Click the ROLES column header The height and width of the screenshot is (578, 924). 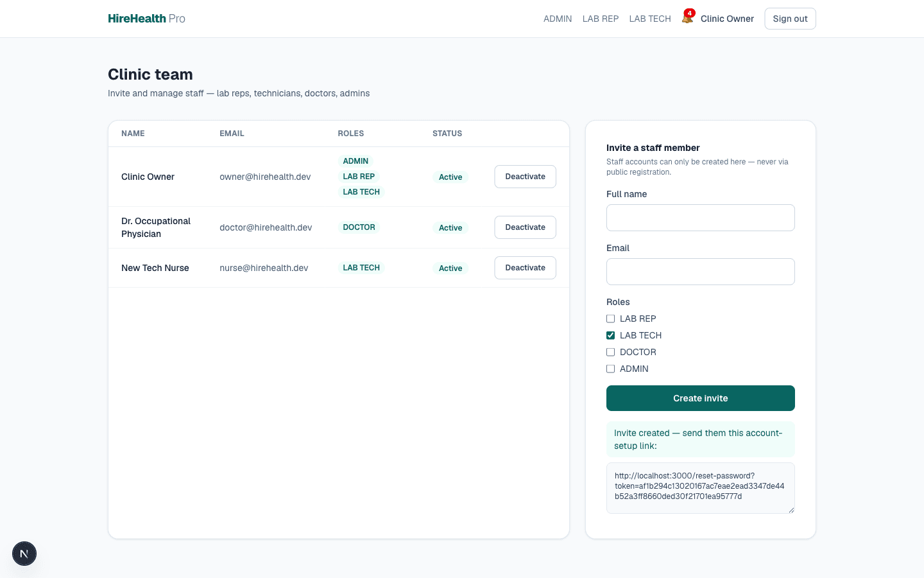[x=351, y=134]
